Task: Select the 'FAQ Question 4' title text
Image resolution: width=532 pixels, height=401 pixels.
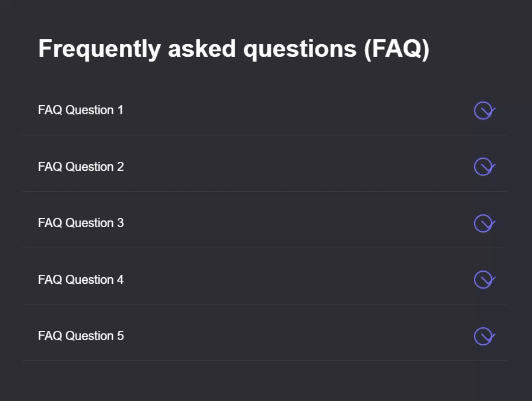Action: 81,280
